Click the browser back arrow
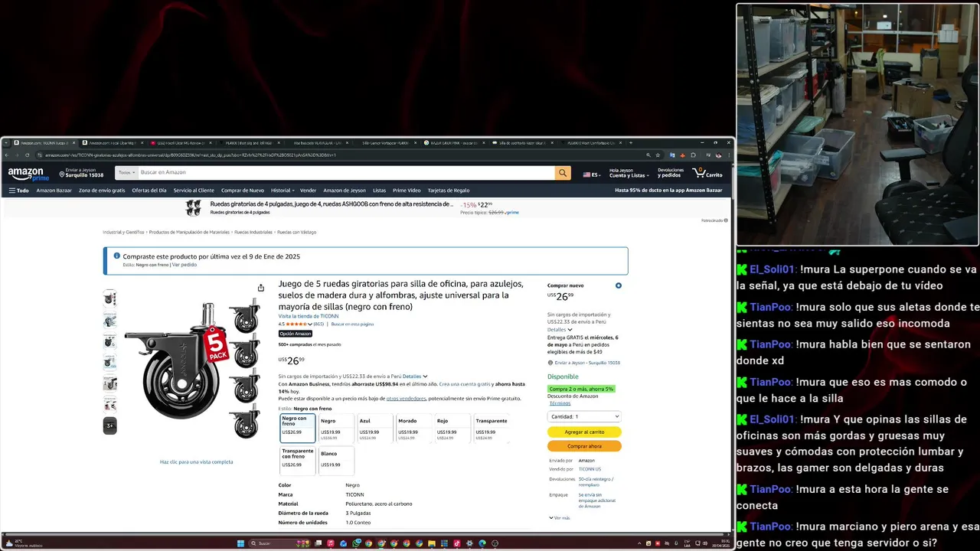 tap(8, 155)
